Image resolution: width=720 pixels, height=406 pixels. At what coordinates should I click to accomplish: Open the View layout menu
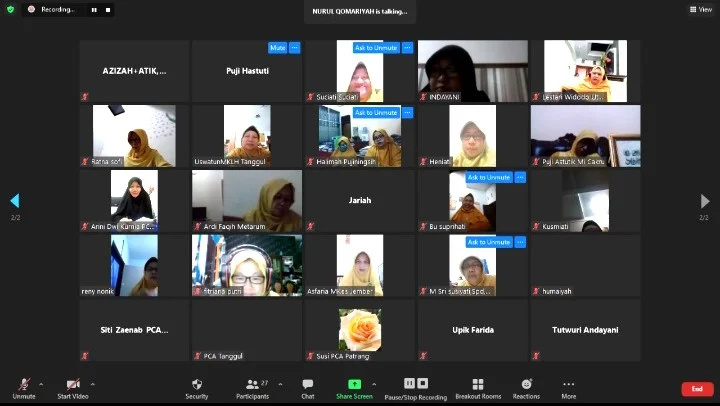700,9
